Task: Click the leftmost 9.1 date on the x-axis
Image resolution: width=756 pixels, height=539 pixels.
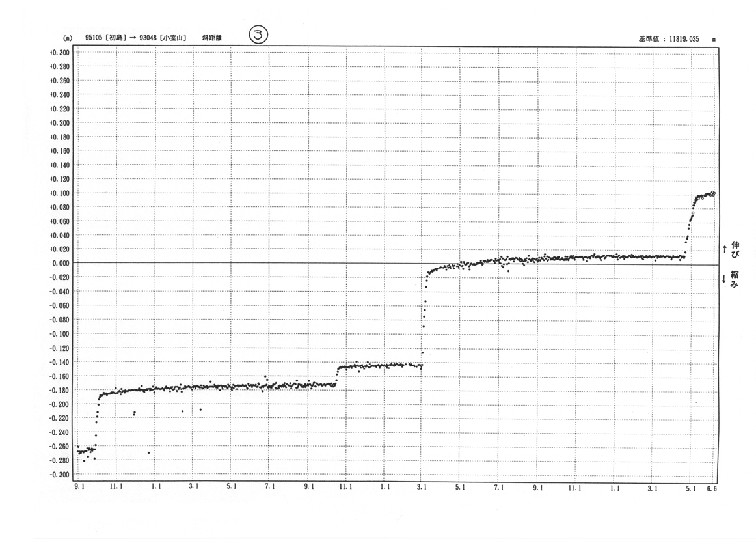Action: click(x=79, y=487)
